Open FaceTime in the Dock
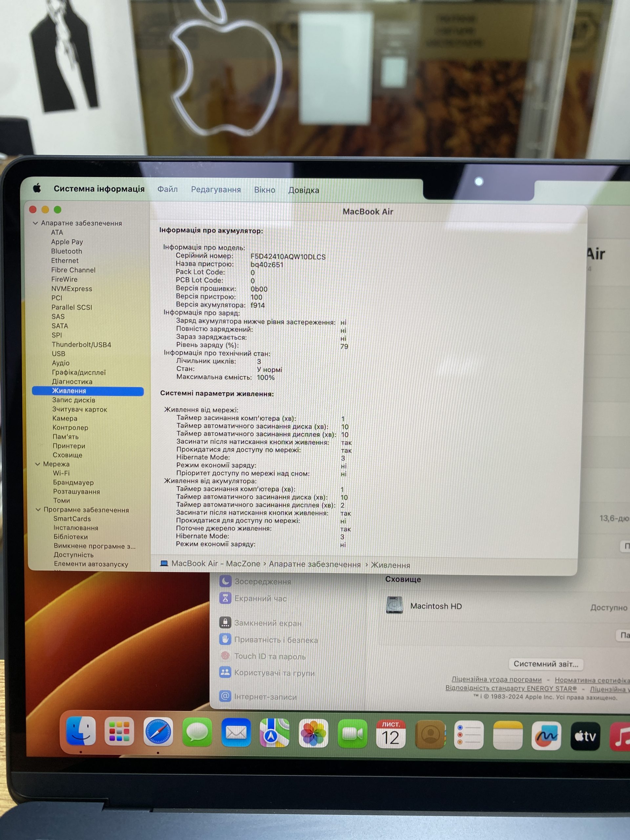Image resolution: width=630 pixels, height=840 pixels. pos(352,734)
